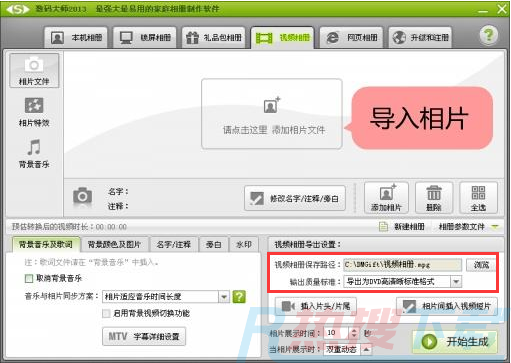511x363 pixels.
Task: Click the 全选 button
Action: point(478,198)
